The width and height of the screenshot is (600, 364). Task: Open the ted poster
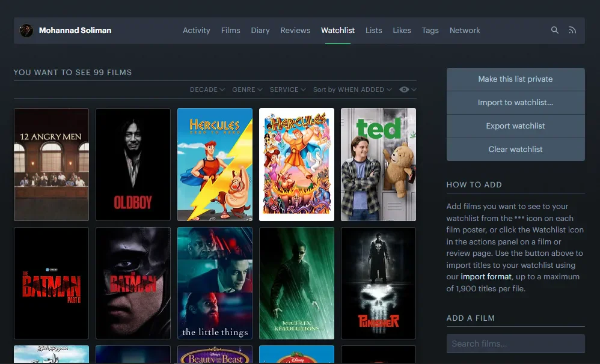[378, 165]
